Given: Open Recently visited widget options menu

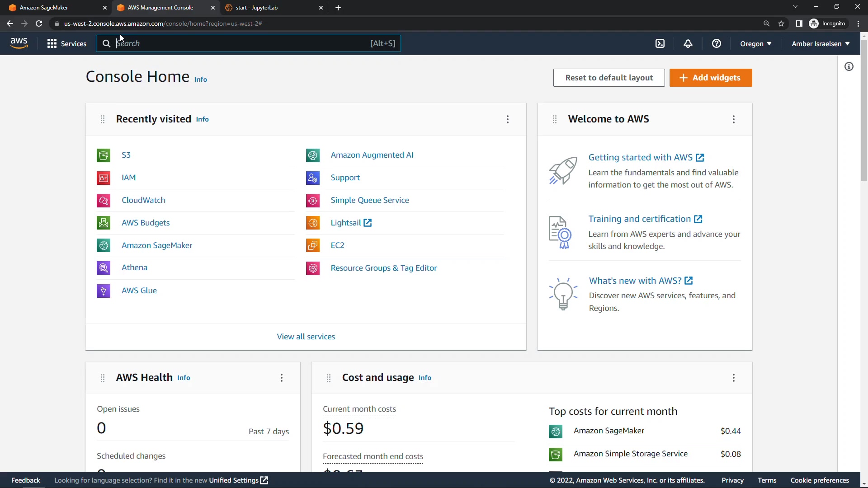Looking at the screenshot, I should point(508,119).
